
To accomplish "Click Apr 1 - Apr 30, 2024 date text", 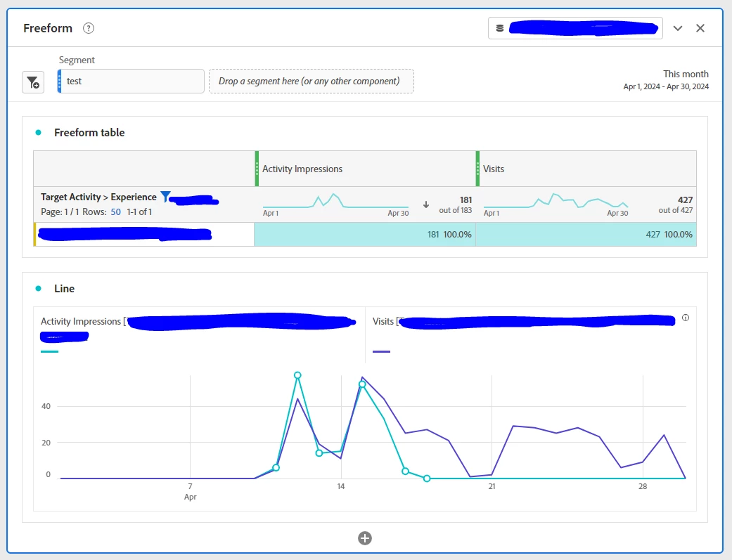I will [x=666, y=86].
